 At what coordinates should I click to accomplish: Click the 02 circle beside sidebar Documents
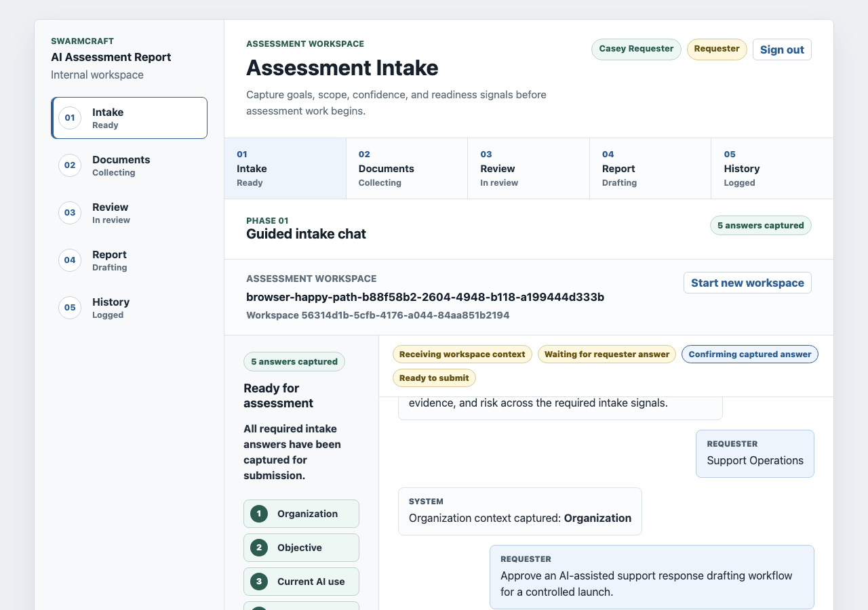pyautogui.click(x=70, y=165)
